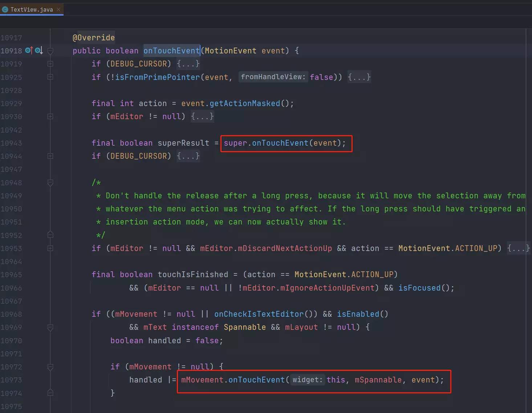The height and width of the screenshot is (413, 532).
Task: Click the overridden-method gutter icon with down arrow
Action: 39,50
